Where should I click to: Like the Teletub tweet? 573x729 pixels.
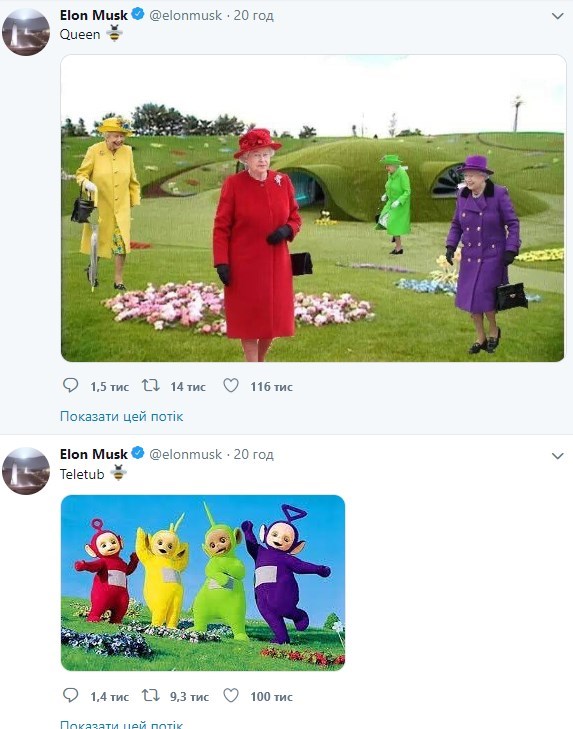pos(231,696)
